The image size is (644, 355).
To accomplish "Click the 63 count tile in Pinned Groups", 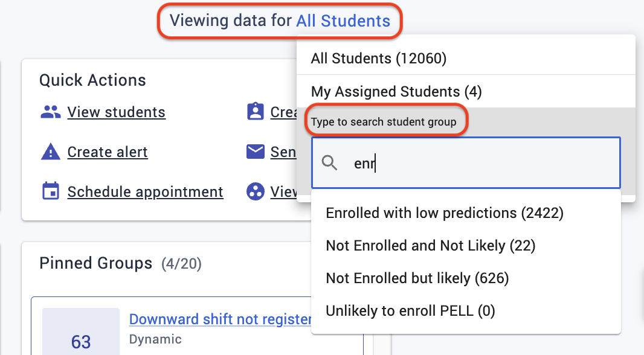I will (x=81, y=332).
